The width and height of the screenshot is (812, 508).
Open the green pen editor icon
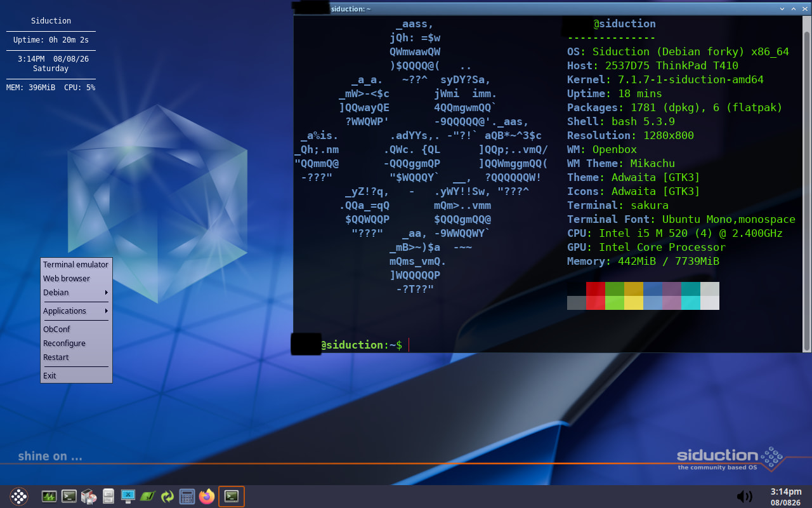point(148,497)
